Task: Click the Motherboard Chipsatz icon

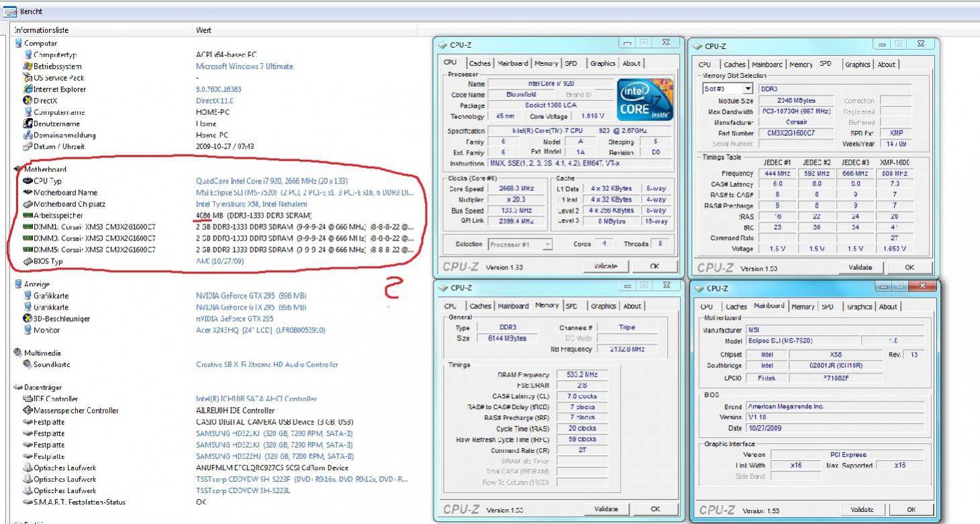Action: point(28,204)
